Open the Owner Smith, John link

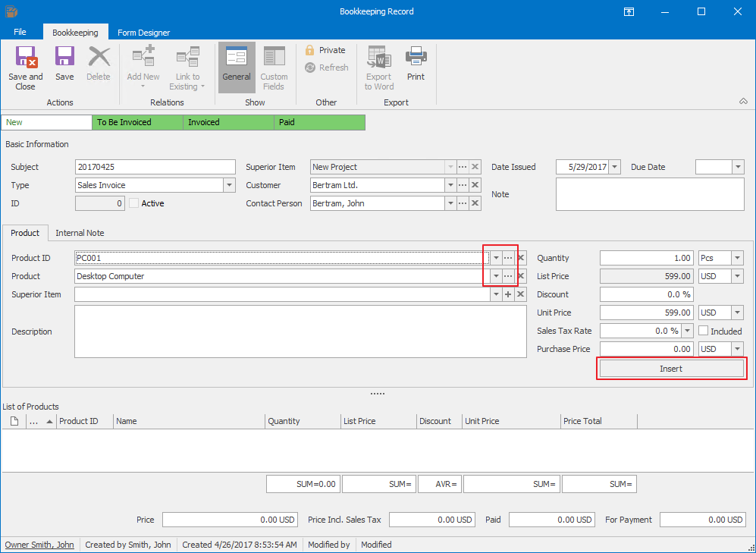pos(39,545)
